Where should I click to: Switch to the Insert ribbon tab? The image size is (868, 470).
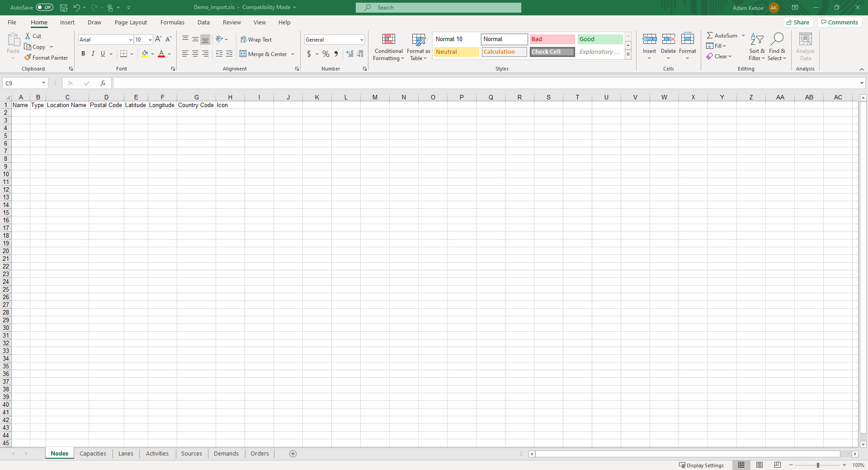point(67,23)
